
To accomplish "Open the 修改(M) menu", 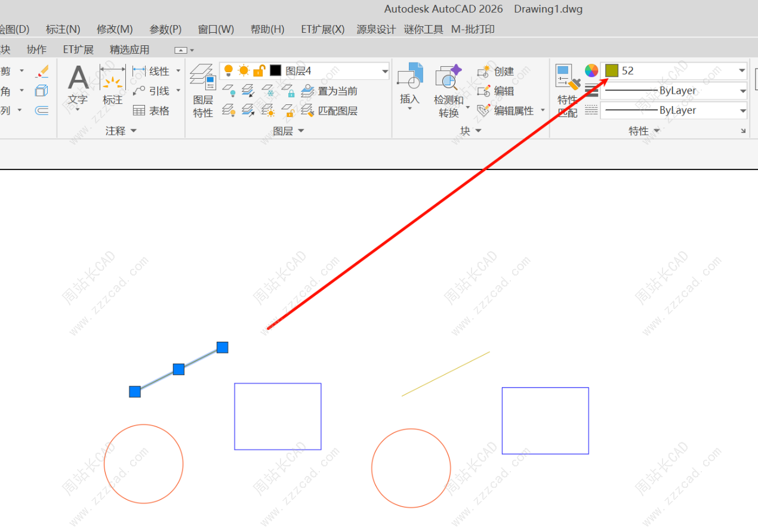I will coord(115,29).
